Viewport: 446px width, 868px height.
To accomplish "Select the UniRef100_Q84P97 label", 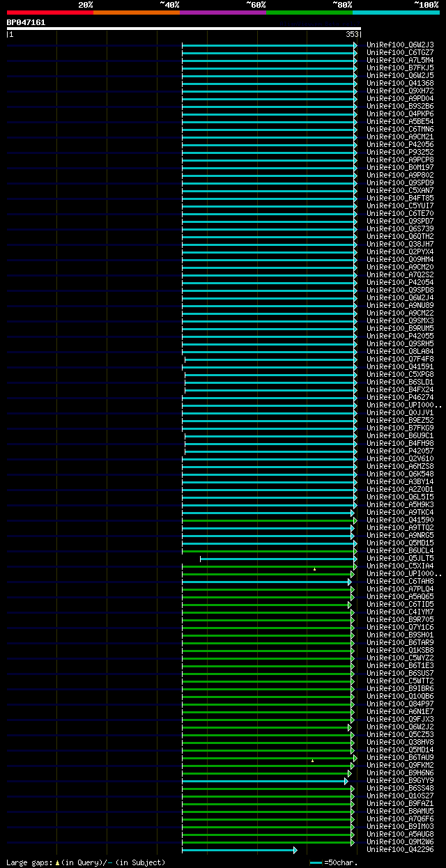I will click(x=400, y=704).
